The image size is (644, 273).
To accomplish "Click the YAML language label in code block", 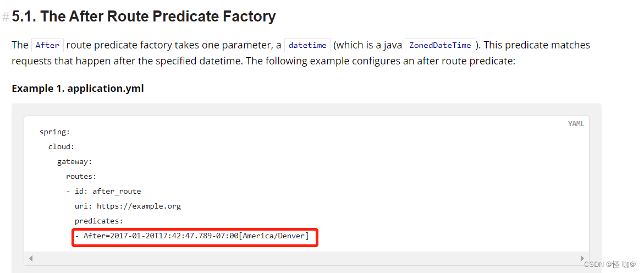I will tap(576, 124).
